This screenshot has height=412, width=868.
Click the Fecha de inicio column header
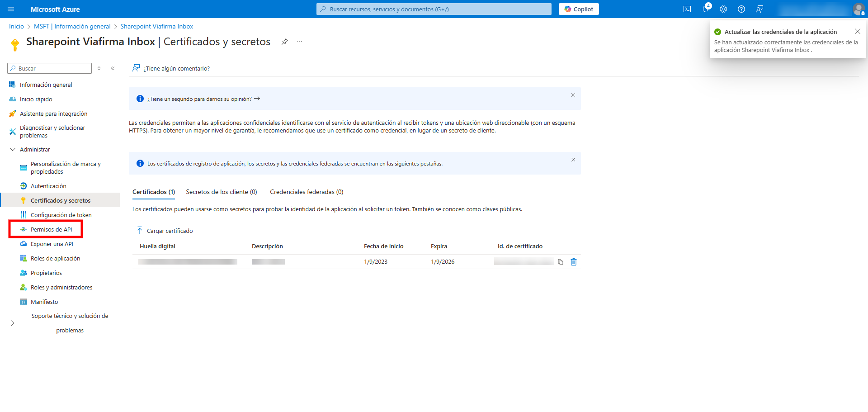pyautogui.click(x=383, y=246)
